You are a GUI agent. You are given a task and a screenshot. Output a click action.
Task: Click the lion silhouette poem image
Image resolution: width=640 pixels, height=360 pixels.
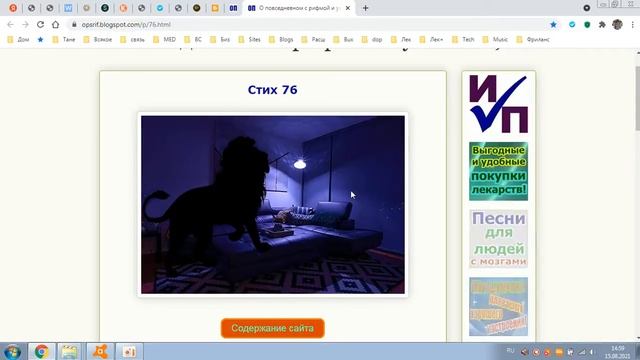(x=273, y=204)
